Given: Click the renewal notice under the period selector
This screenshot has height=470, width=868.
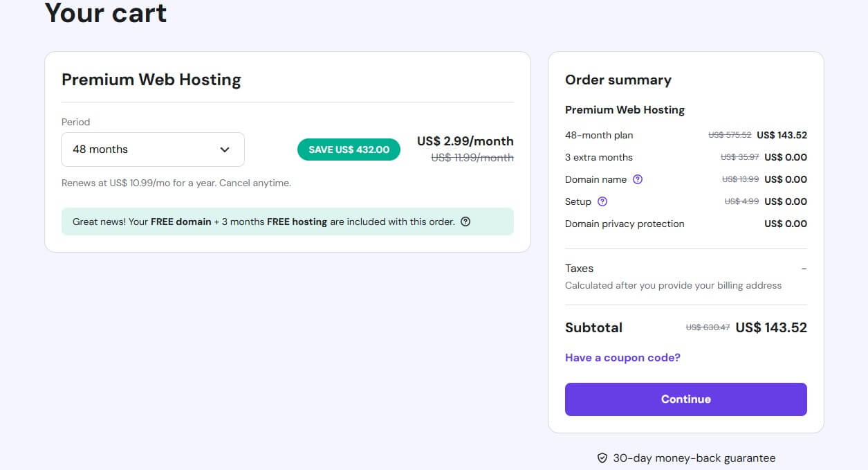Looking at the screenshot, I should click(x=176, y=183).
